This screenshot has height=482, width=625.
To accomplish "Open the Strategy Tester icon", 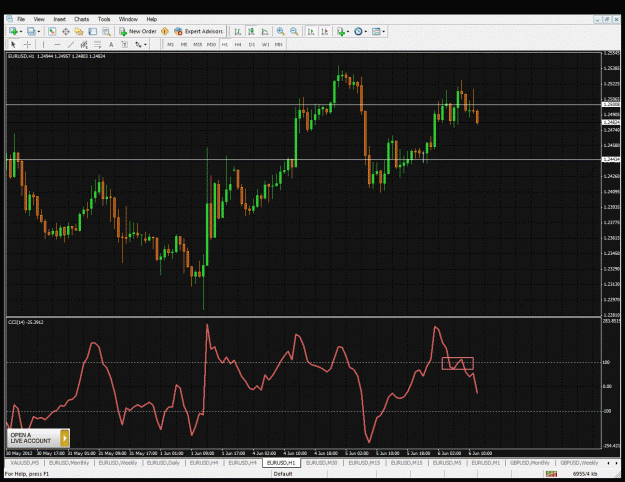I will (x=106, y=31).
